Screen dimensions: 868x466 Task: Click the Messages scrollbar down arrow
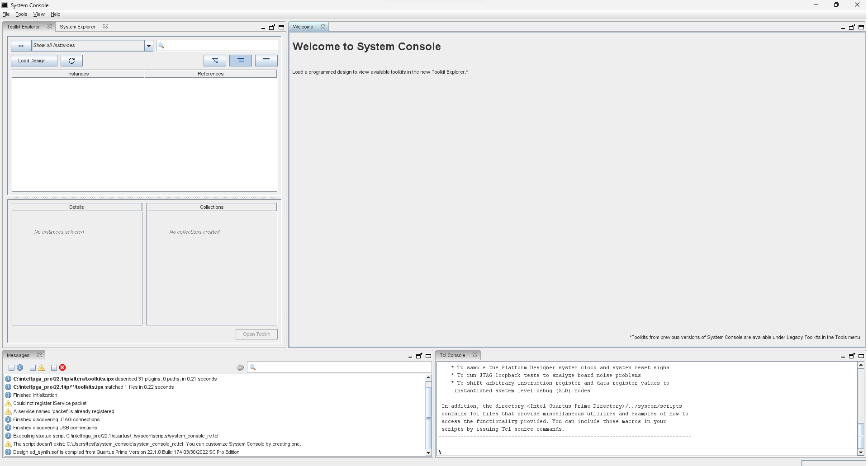(428, 453)
